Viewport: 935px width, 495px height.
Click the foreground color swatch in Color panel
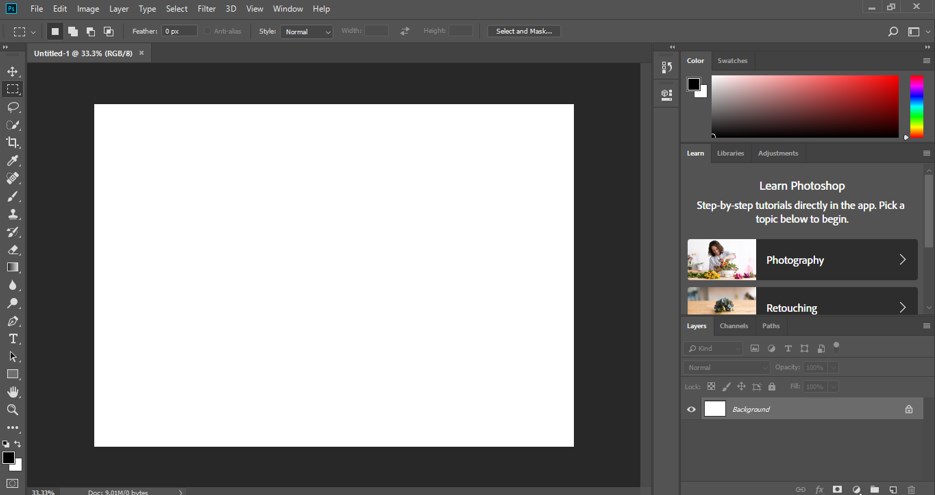[693, 84]
